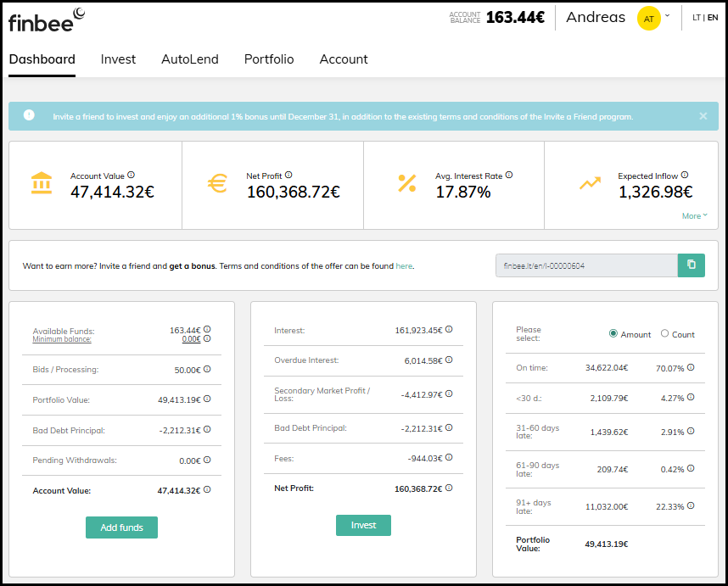The image size is (728, 586).
Task: Select the Count radio button
Action: [x=664, y=334]
